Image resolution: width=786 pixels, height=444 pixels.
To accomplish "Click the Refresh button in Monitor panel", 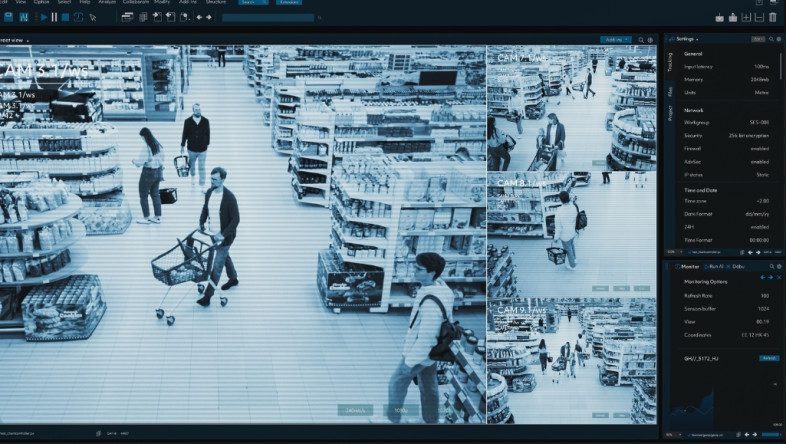I will (x=768, y=357).
